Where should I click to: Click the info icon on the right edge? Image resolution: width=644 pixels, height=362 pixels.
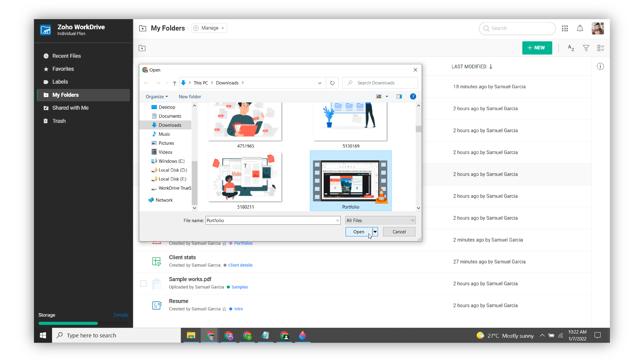coord(601,66)
